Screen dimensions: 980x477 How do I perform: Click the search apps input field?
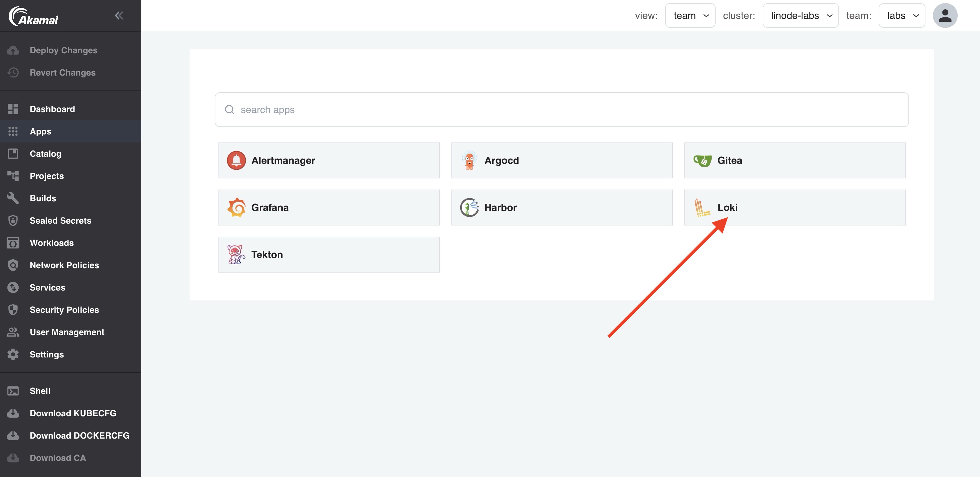point(561,109)
